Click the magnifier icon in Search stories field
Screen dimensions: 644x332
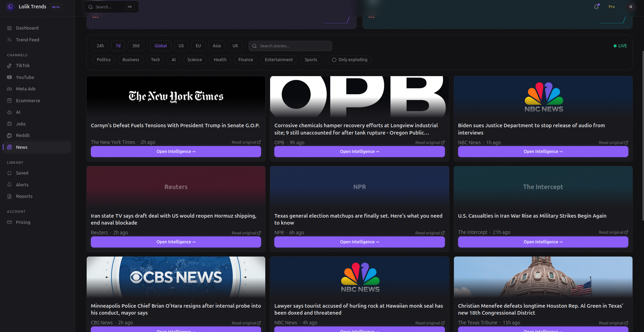coord(254,46)
